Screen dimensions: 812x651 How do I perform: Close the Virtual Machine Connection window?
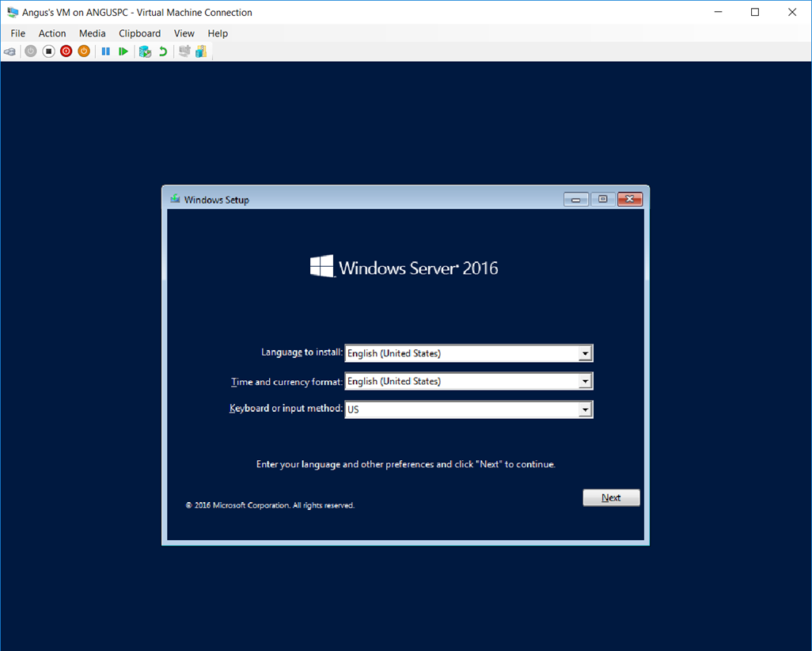(792, 12)
